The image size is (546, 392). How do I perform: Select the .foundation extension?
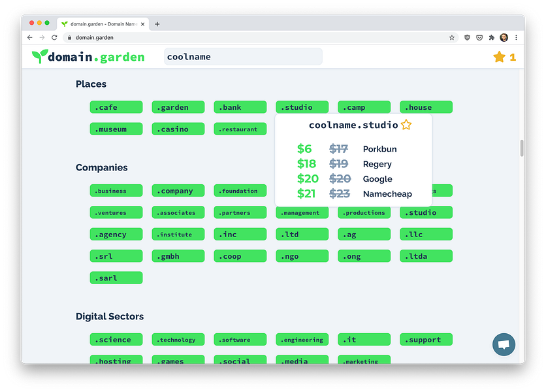[x=240, y=191]
